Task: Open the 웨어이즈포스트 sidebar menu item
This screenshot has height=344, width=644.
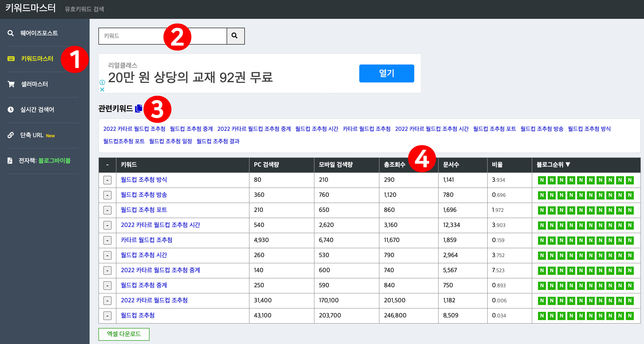Action: [39, 33]
